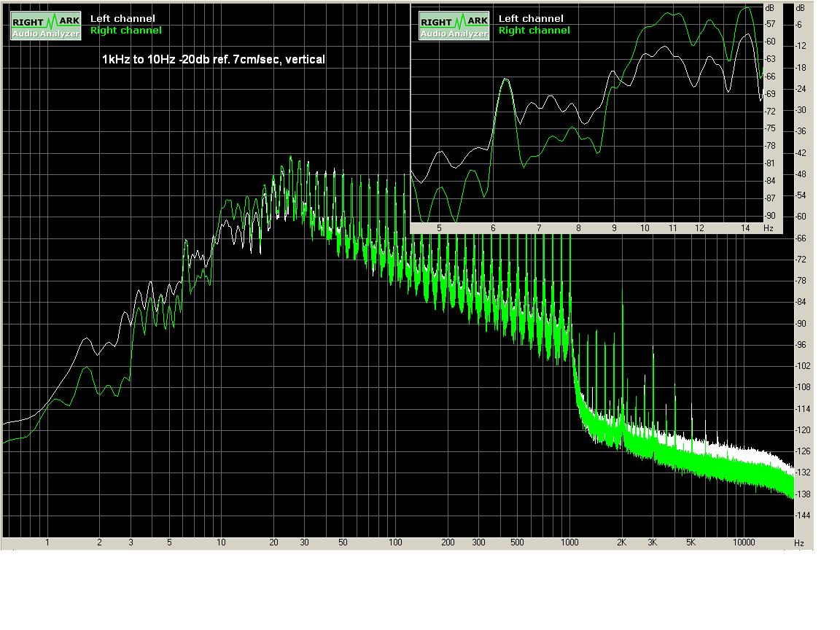Click the '7' label on the inset frequency axis
This screenshot has width=840, height=630.
[539, 228]
